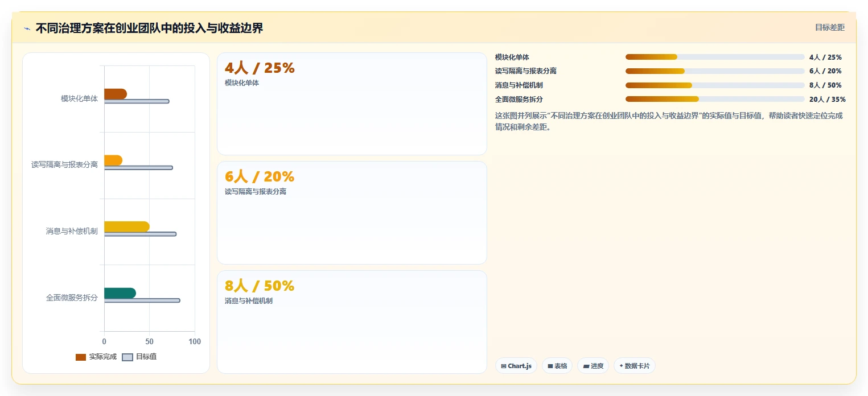Click the description paragraph under the progress list
The height and width of the screenshot is (396, 868).
[x=669, y=121]
